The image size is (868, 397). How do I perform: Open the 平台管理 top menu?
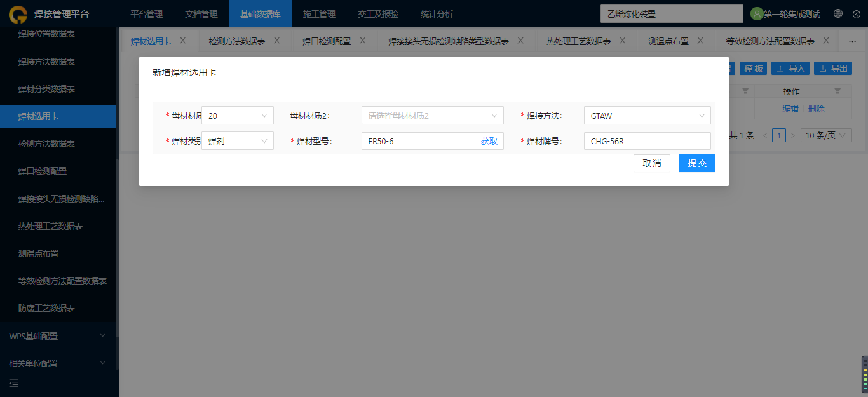147,14
